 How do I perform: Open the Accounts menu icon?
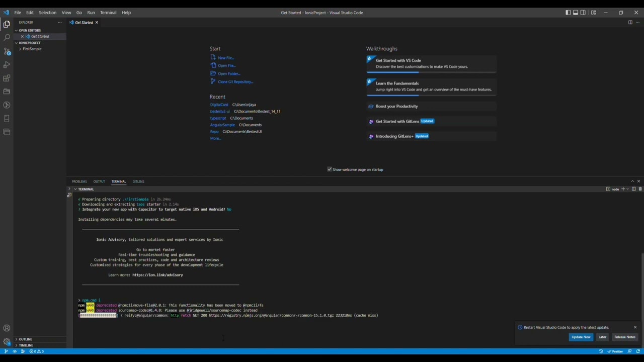point(7,328)
